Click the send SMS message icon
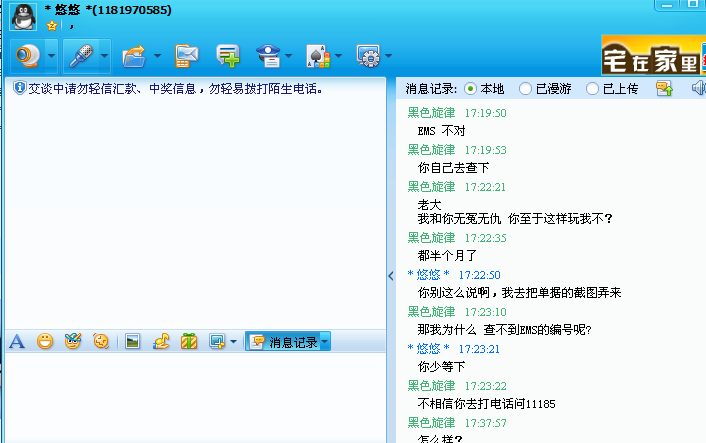The width and height of the screenshot is (706, 443). [x=186, y=56]
